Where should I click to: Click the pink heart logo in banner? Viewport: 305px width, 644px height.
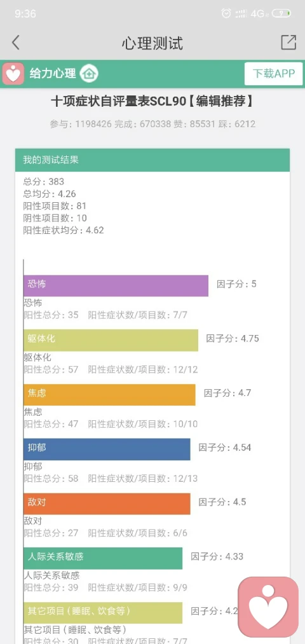coord(14,74)
